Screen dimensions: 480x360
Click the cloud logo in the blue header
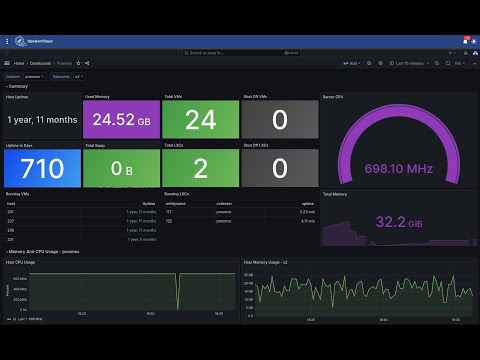point(20,41)
